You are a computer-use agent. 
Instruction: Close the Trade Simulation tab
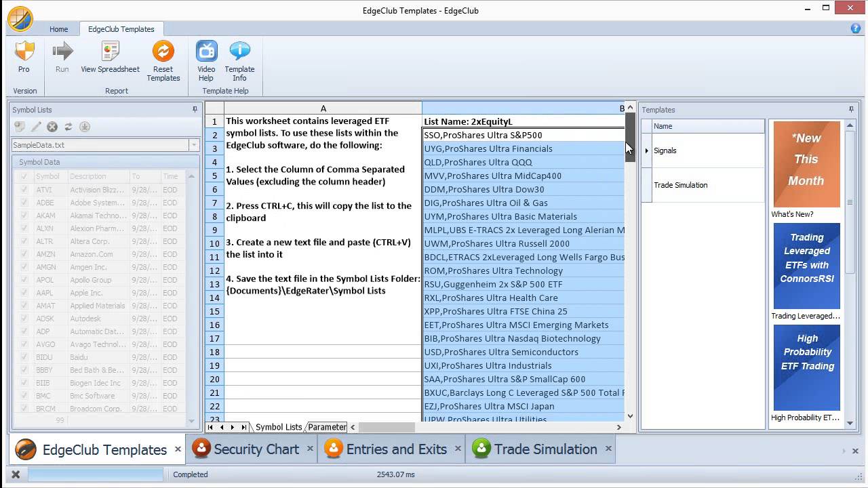[608, 449]
